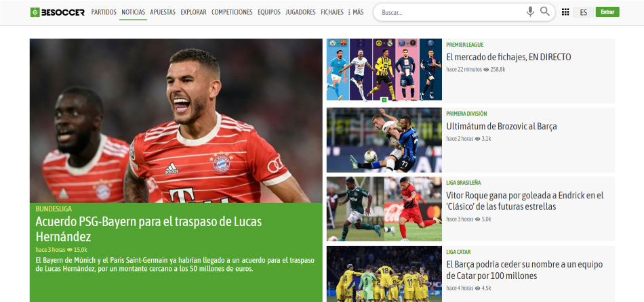Open the apps grid icon
644x302 pixels.
565,12
